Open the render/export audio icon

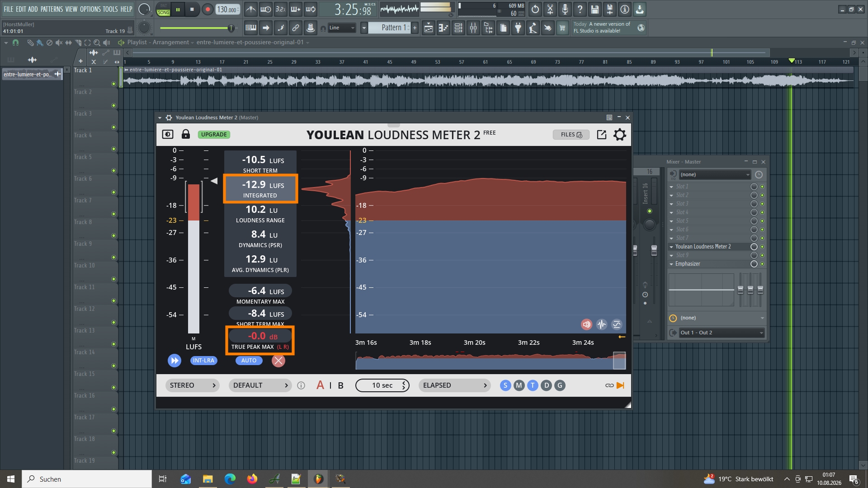coord(610,9)
